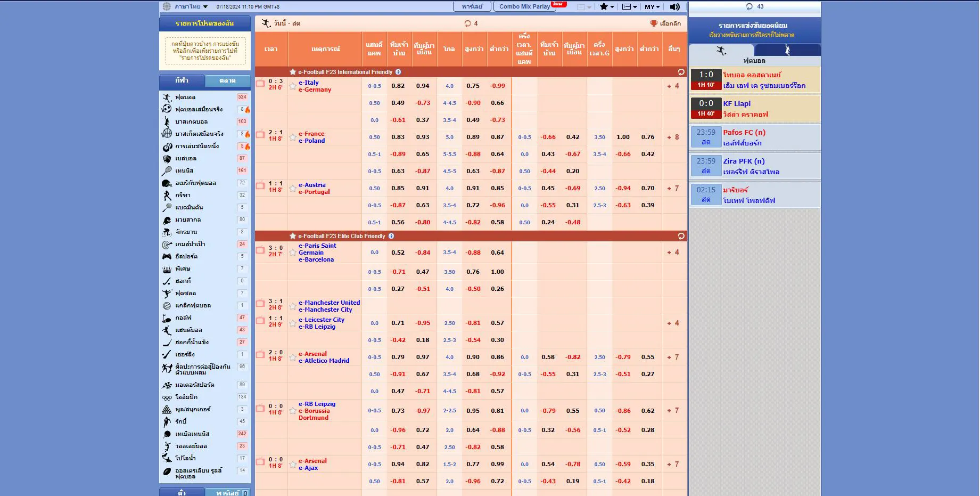Star the e-France vs e-Poland match
Image resolution: width=980 pixels, height=496 pixels.
293,137
